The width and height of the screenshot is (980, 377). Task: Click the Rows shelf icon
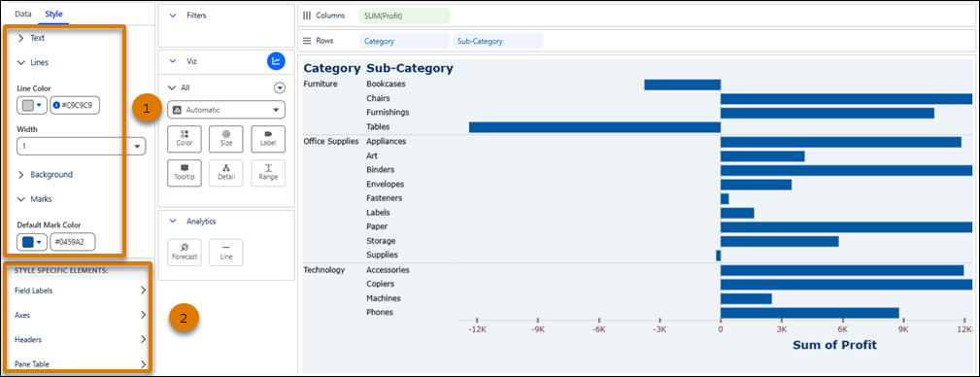point(307,41)
